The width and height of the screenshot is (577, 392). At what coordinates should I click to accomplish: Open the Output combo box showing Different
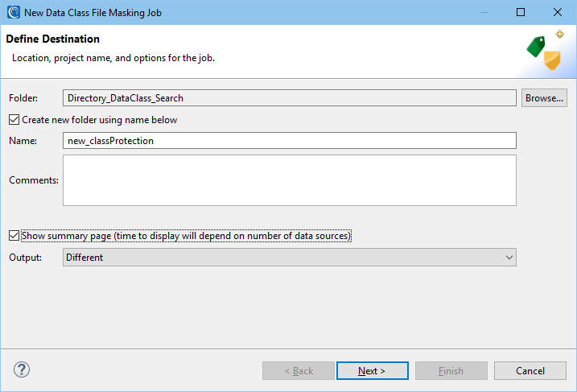(290, 258)
